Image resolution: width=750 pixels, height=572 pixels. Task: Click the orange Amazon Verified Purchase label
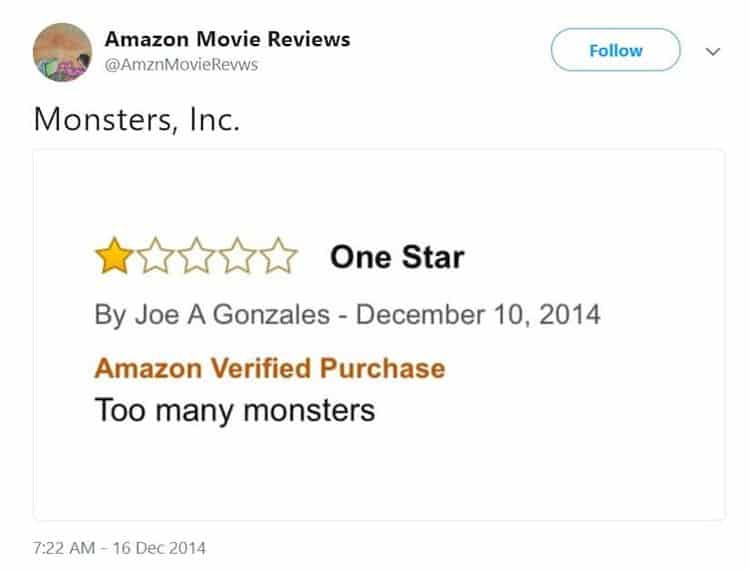pos(269,367)
